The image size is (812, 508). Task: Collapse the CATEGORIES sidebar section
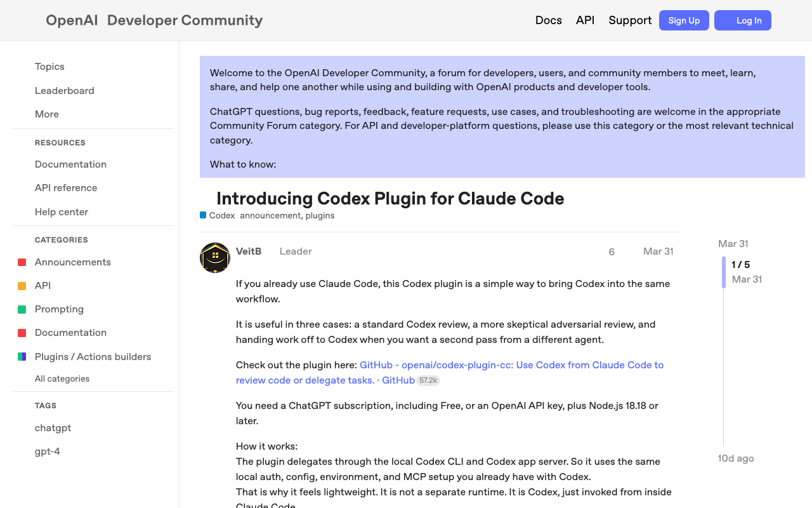click(x=62, y=240)
